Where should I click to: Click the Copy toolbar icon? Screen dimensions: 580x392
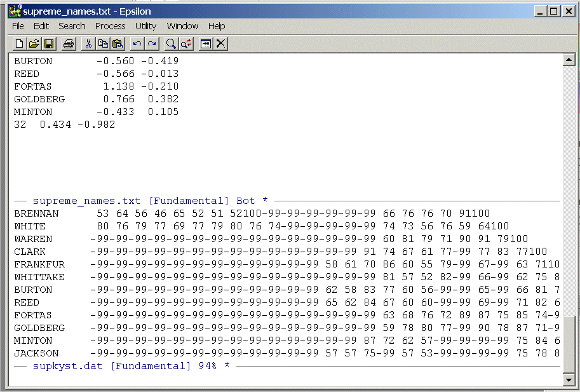[103, 44]
